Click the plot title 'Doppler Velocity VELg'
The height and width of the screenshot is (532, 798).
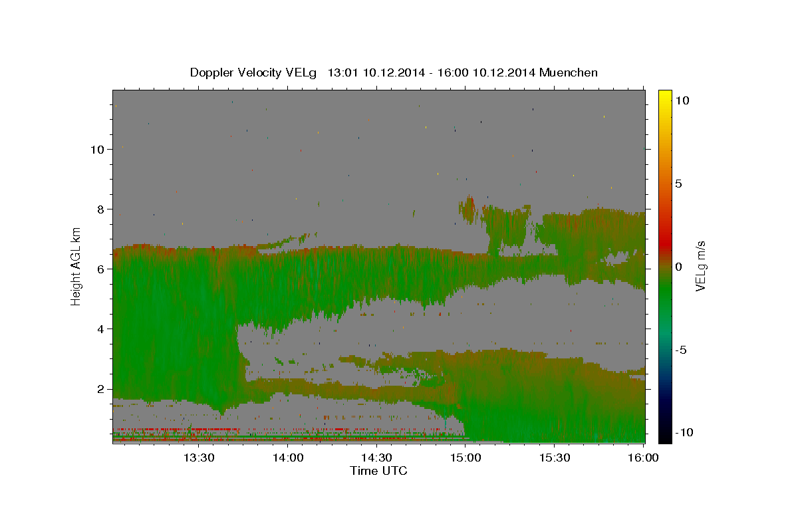[x=253, y=72]
